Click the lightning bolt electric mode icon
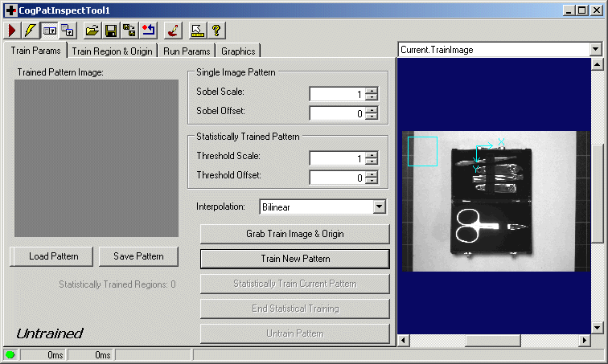This screenshot has width=608, height=364. click(31, 31)
